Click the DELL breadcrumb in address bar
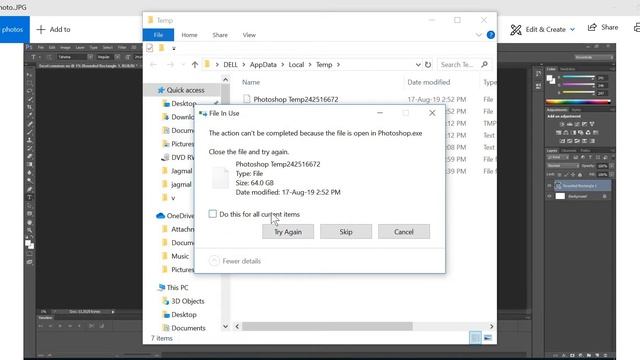Viewport: 640px width, 360px height. (230, 64)
